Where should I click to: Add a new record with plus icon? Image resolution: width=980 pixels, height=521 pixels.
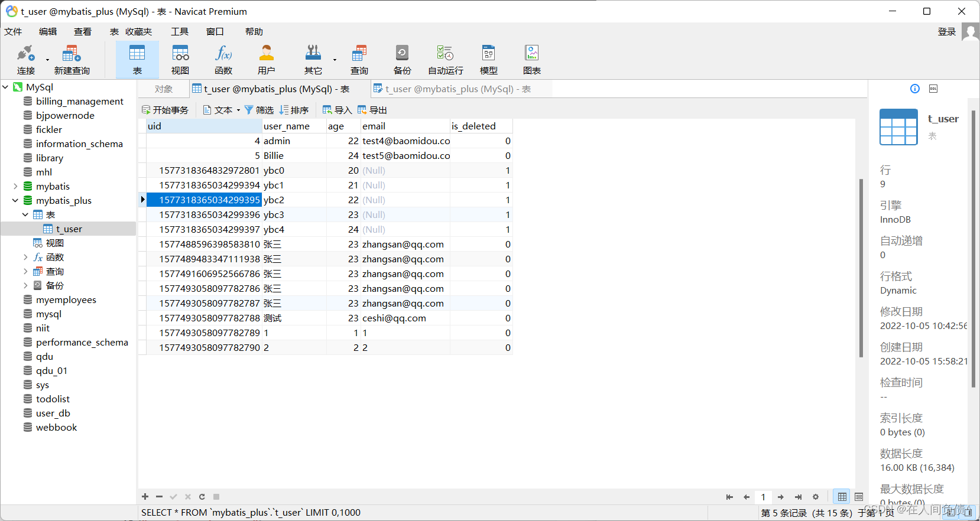pyautogui.click(x=145, y=497)
